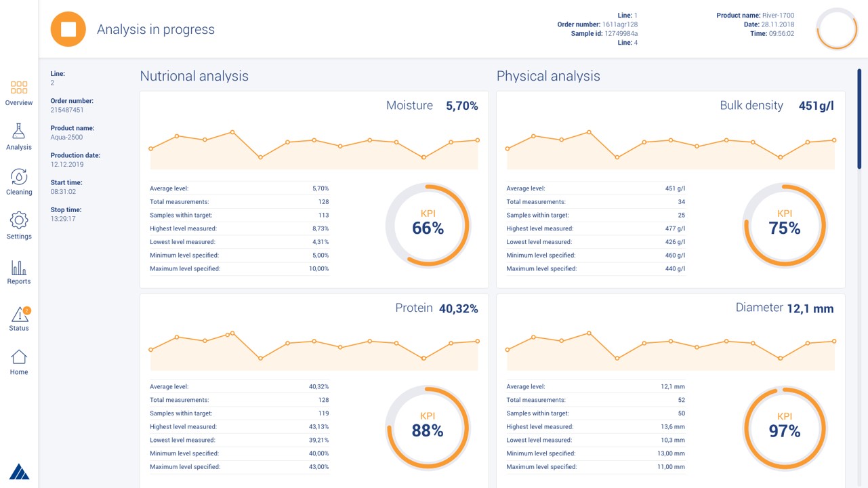Open the Analysis flask icon
The width and height of the screenshot is (868, 488).
pos(19,132)
